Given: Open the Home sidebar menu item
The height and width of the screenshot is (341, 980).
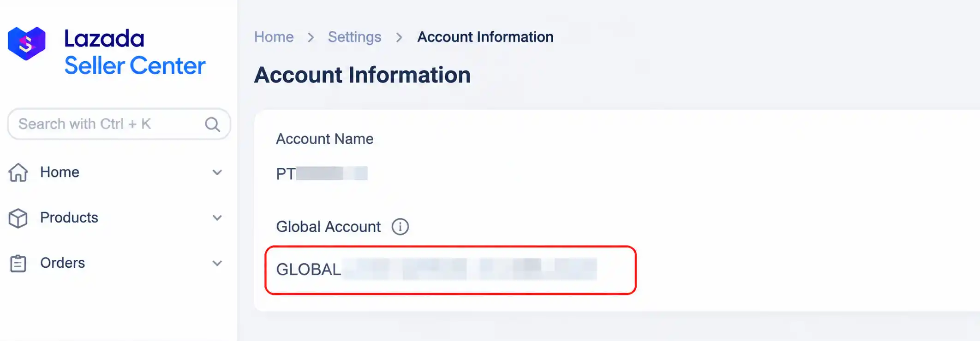Looking at the screenshot, I should [115, 172].
